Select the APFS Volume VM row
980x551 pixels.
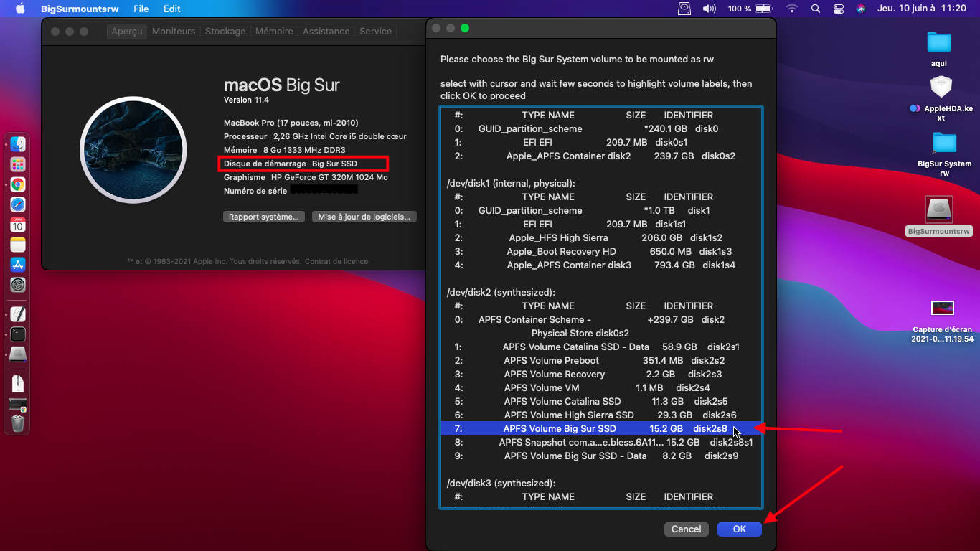[x=601, y=387]
